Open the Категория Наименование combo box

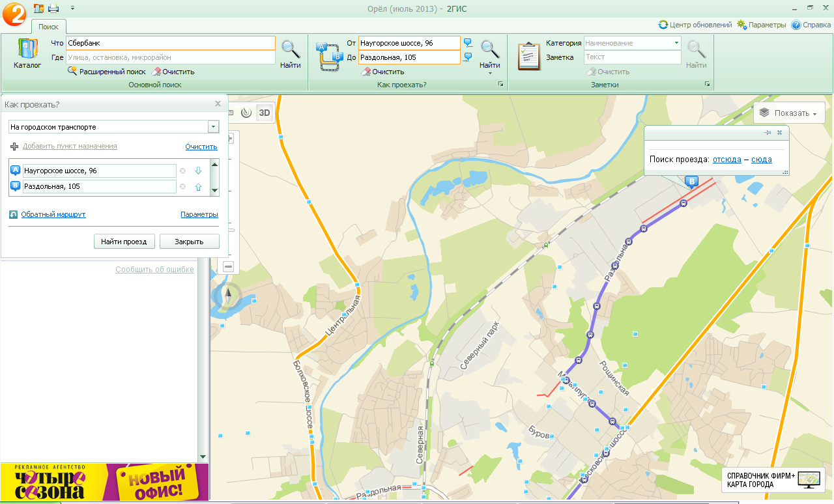click(632, 43)
